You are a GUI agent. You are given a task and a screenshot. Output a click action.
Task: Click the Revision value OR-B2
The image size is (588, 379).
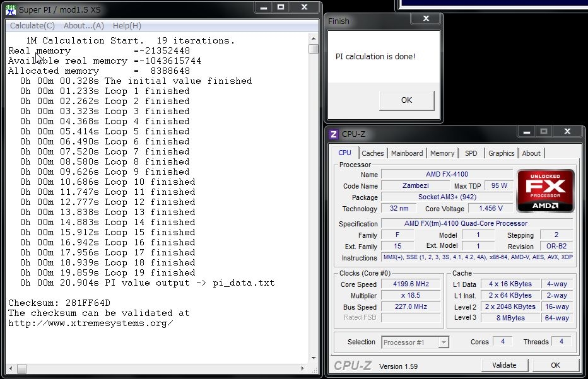(x=556, y=247)
